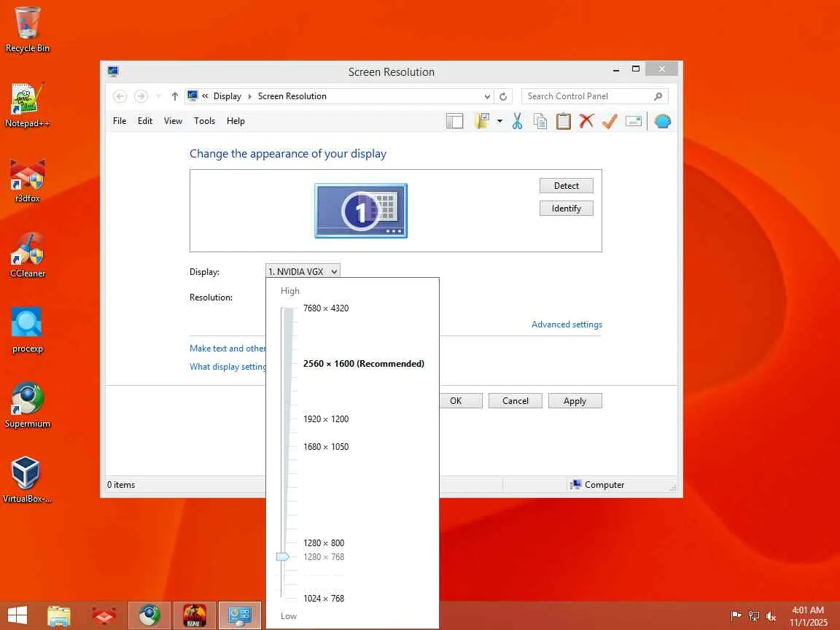Switch to Supermium taskbar button
Image resolution: width=840 pixels, height=630 pixels.
[x=149, y=615]
